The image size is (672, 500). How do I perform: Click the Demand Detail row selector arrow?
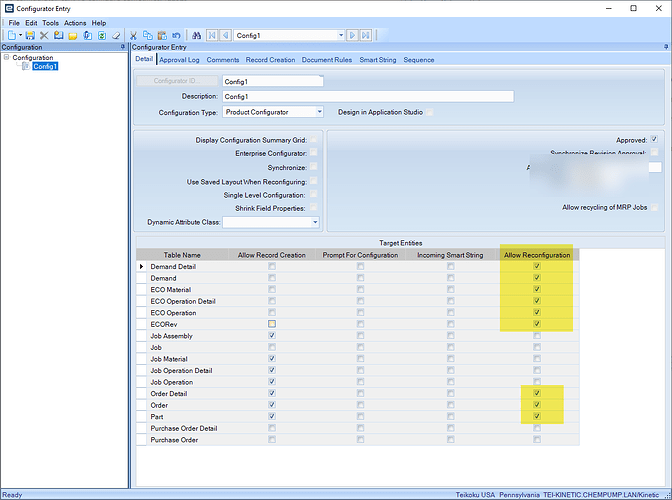[x=141, y=266]
